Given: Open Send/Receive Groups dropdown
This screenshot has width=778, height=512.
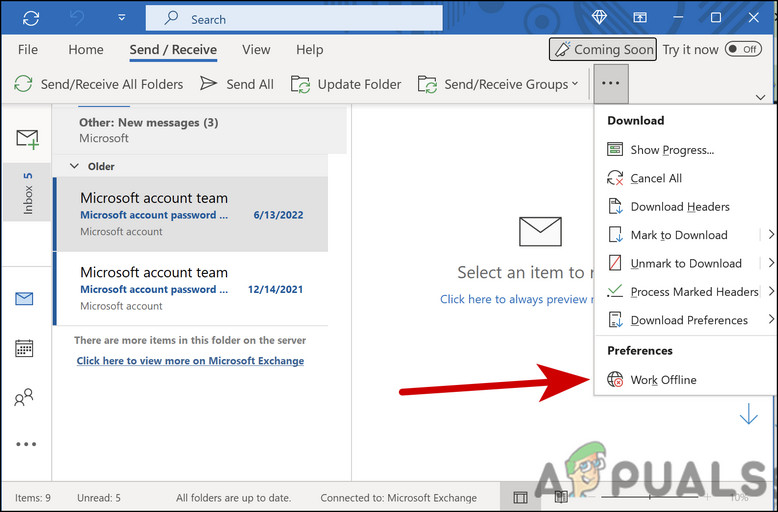Looking at the screenshot, I should [x=498, y=84].
